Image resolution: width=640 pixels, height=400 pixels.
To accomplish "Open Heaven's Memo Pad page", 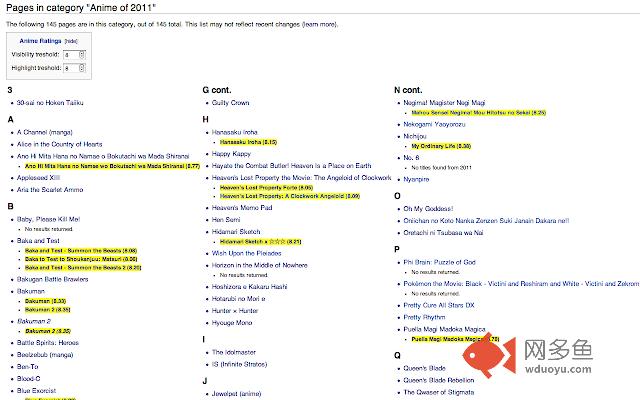I will click(x=242, y=207).
